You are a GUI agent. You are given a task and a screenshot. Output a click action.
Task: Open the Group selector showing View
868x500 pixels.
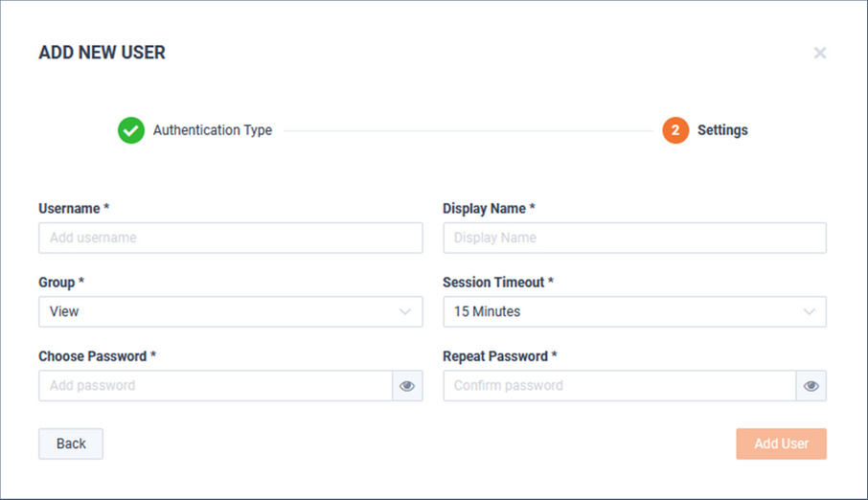coord(230,311)
